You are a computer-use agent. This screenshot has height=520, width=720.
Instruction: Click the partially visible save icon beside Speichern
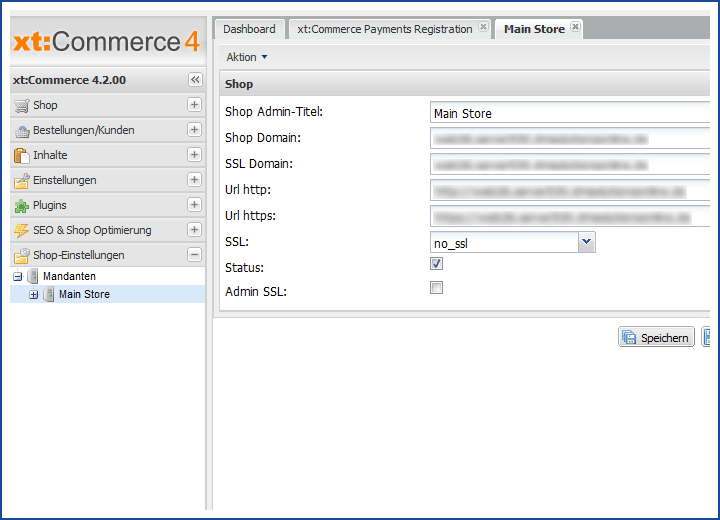point(706,337)
